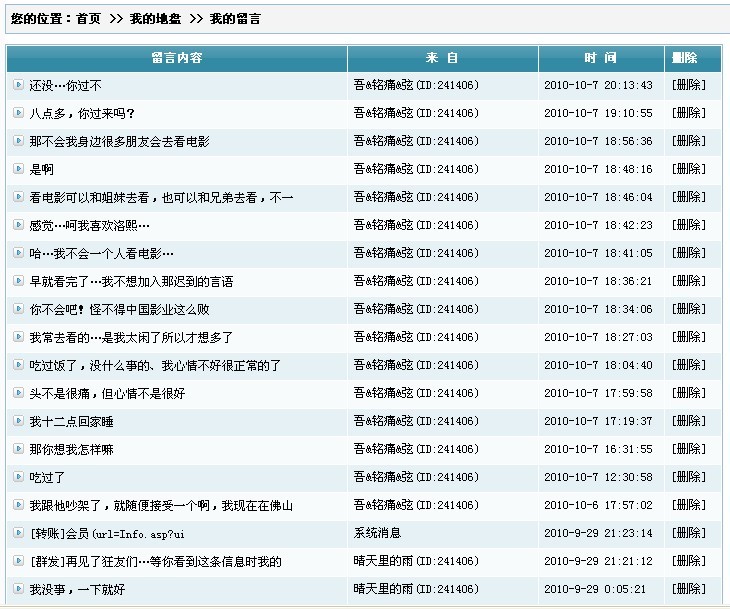Viewport: 730px width, 609px height.
Task: Click arrow icon beside [群发]再见了狂友们 message
Action: [x=18, y=561]
